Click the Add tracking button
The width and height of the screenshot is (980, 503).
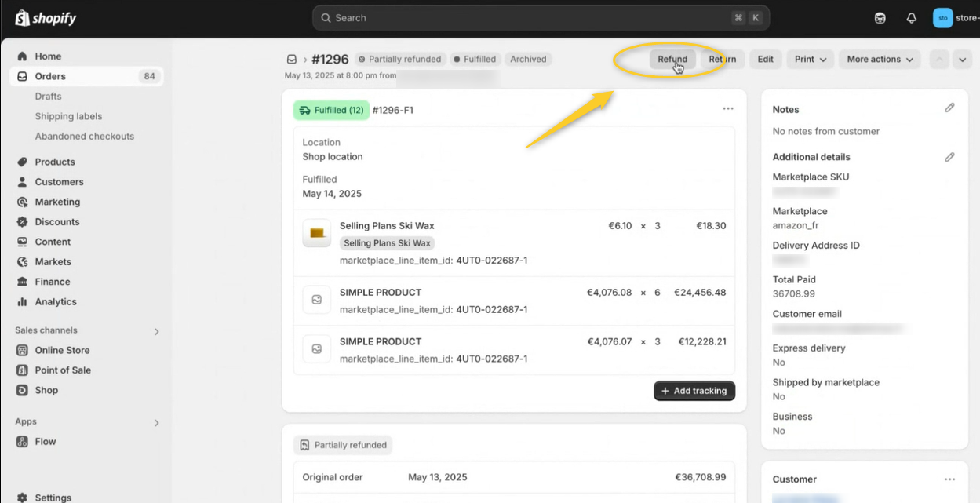694,391
